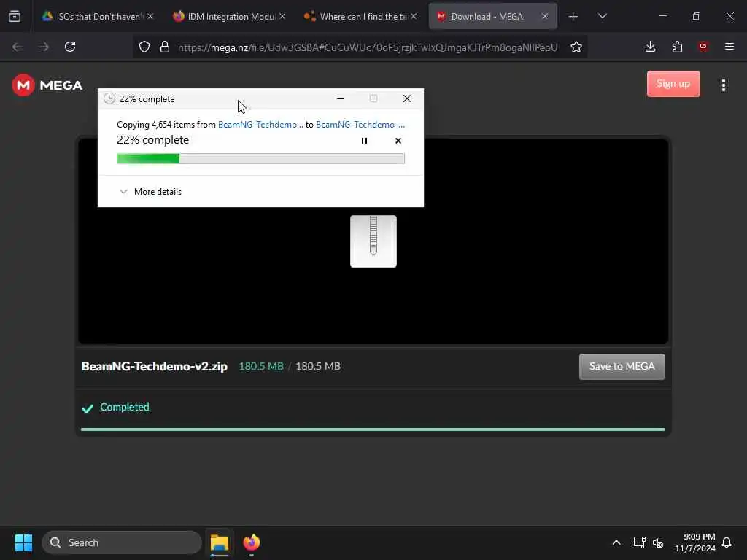Reload the current page
Screen dimensions: 747x560
click(x=70, y=47)
